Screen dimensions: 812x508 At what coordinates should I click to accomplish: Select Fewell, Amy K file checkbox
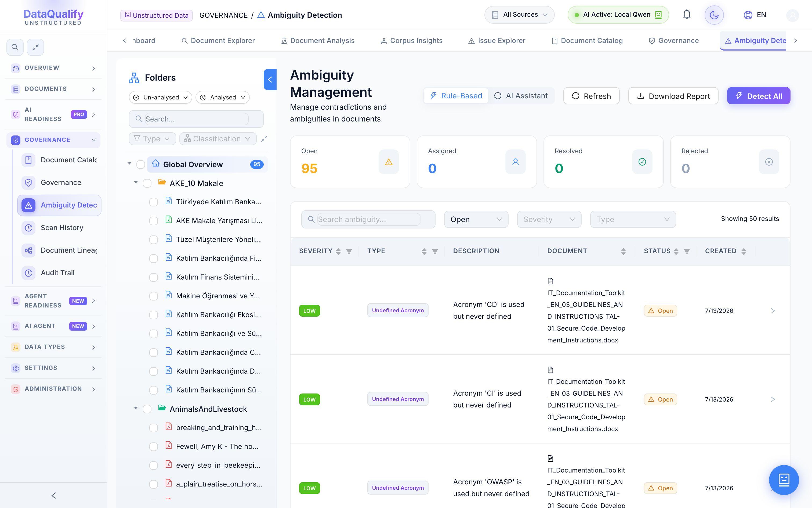(x=154, y=446)
